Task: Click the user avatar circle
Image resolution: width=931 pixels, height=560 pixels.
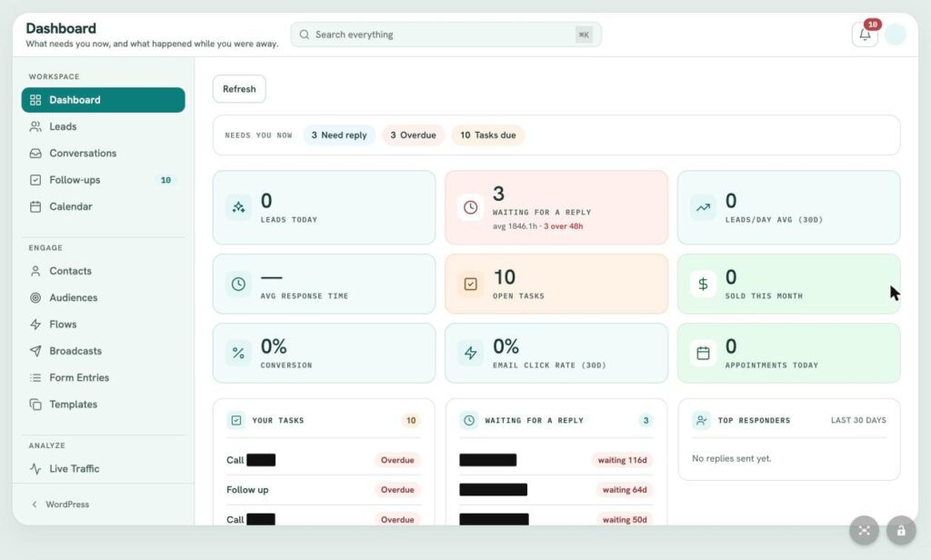Action: (x=895, y=35)
